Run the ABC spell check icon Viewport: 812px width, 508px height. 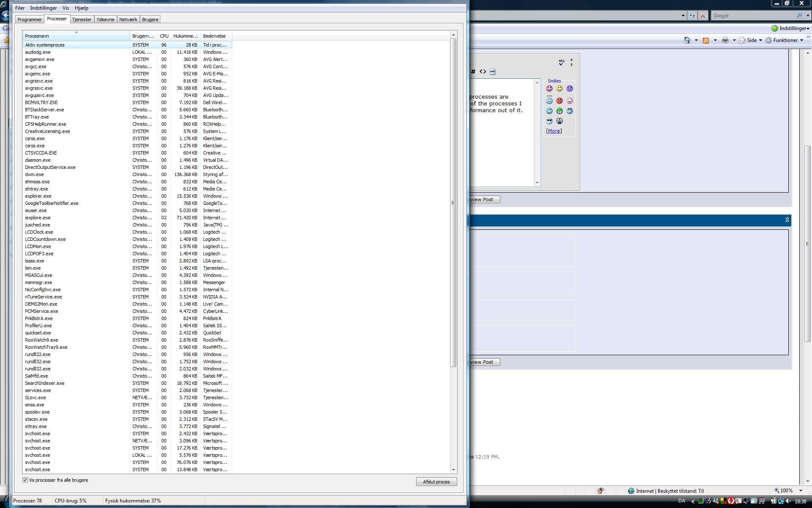click(x=562, y=62)
